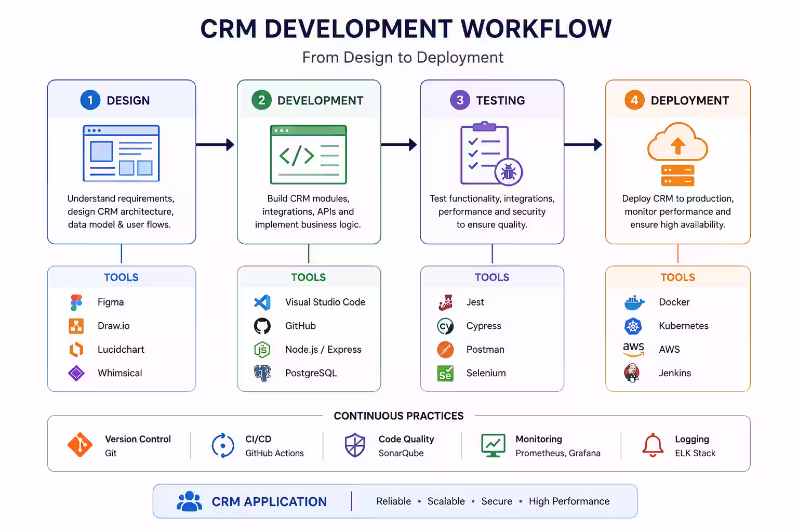Click the ELK Stack text
This screenshot has height=532, width=798.
click(x=695, y=453)
